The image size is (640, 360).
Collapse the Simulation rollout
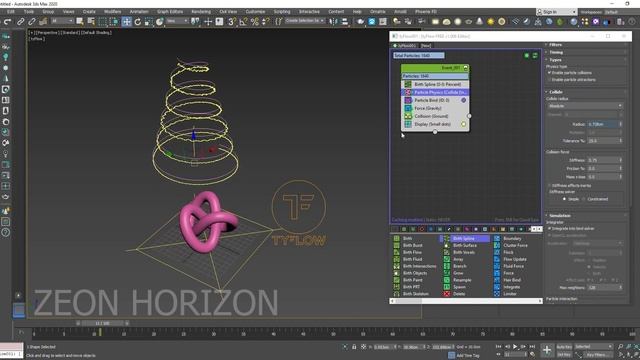click(x=559, y=216)
